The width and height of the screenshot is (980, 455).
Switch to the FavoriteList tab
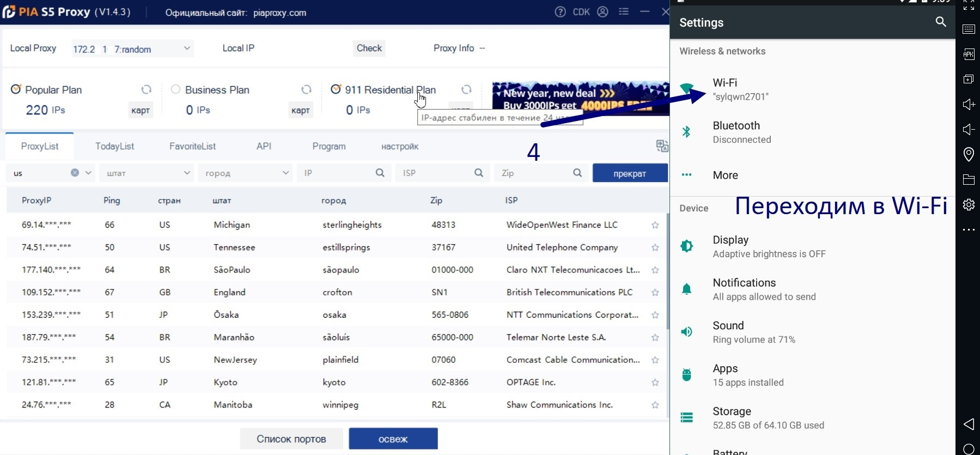click(192, 147)
